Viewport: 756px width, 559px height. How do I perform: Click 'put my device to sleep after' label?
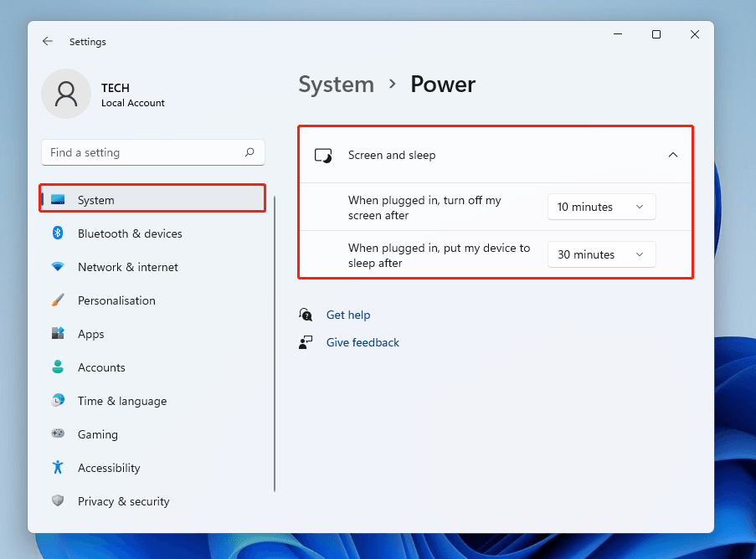click(439, 255)
